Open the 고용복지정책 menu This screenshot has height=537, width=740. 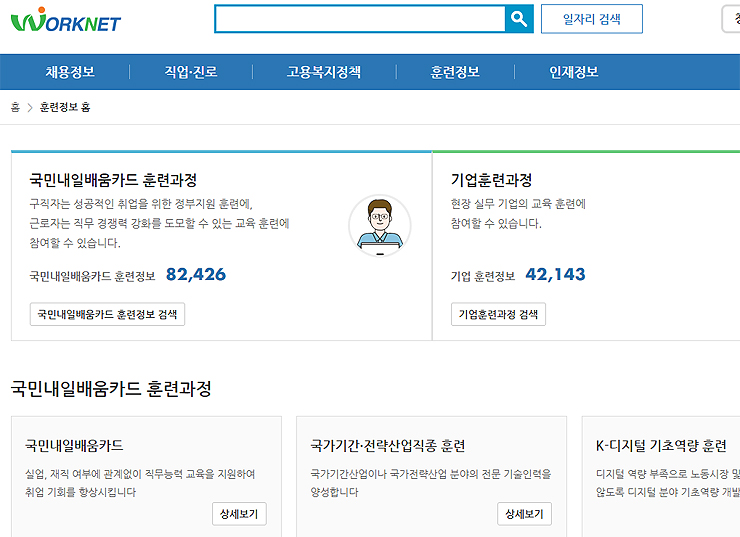pos(324,72)
